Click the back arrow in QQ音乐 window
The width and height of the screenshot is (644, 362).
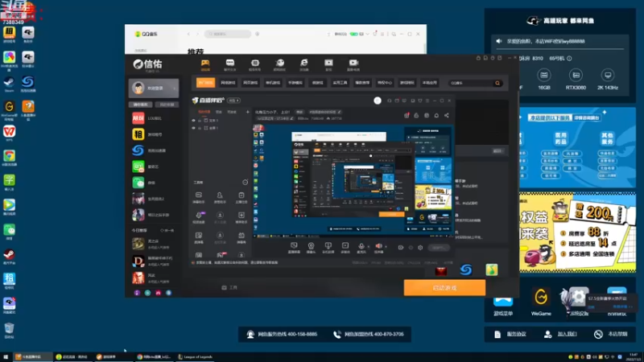click(x=188, y=34)
